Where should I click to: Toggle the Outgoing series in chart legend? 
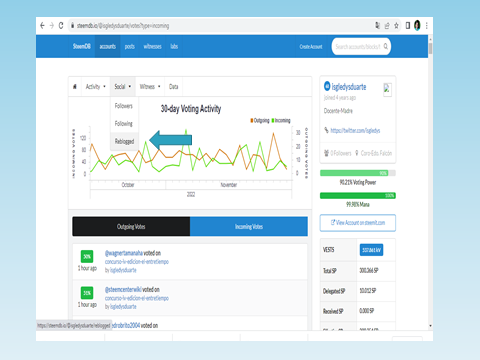260,120
